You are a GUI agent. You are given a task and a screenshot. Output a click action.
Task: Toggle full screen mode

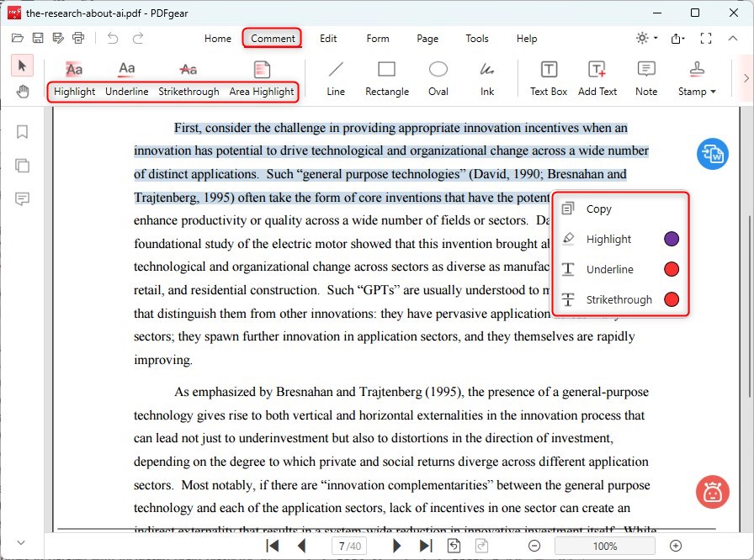coord(706,39)
